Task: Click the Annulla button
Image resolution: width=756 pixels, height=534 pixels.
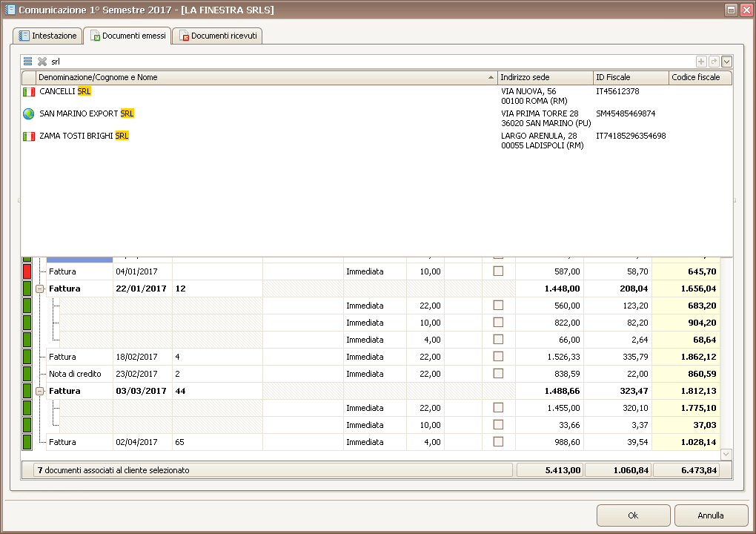Action: click(x=711, y=515)
